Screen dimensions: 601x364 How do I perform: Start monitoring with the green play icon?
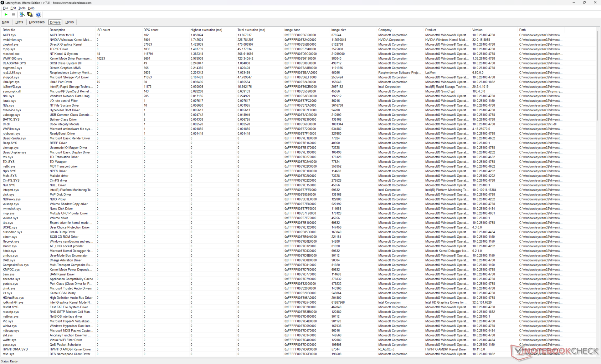point(6,14)
